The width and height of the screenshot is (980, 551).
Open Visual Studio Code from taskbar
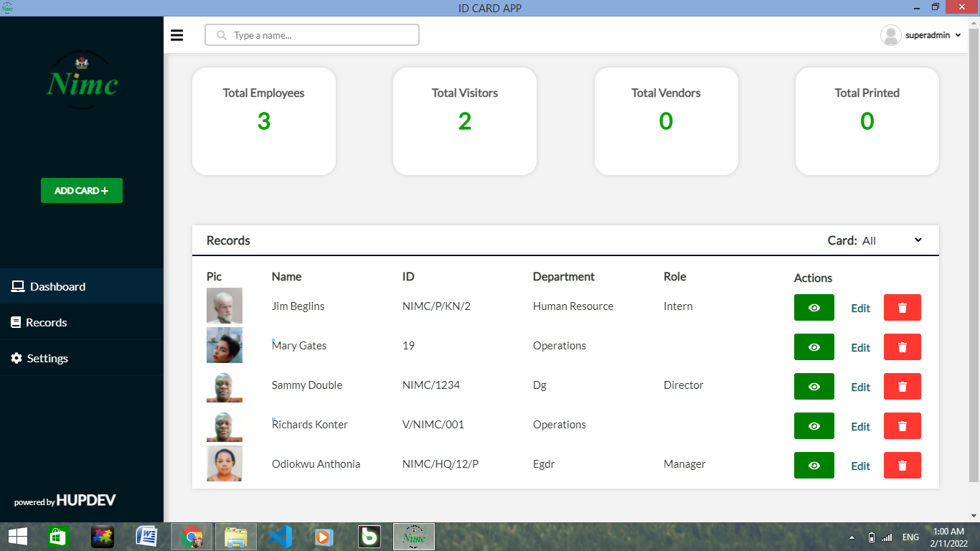coord(281,537)
